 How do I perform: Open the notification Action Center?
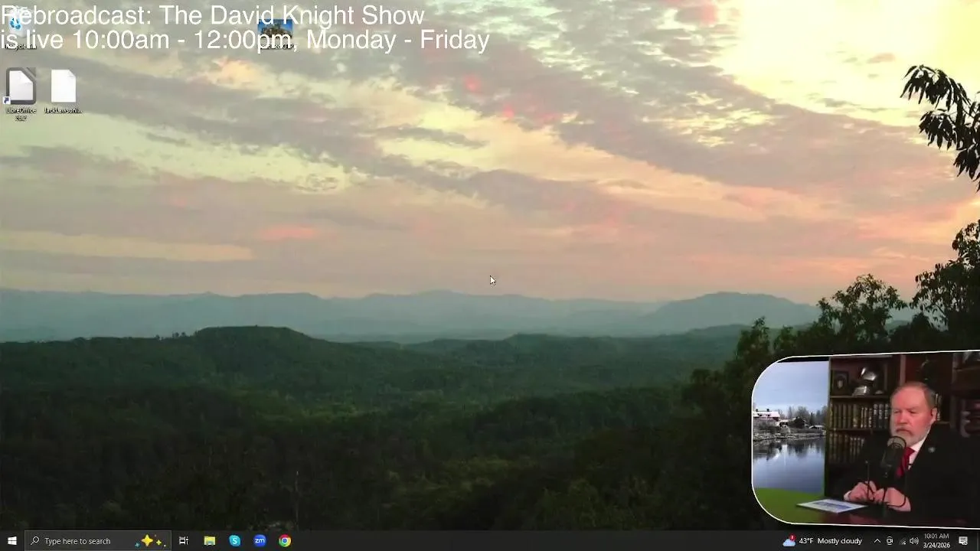click(963, 541)
